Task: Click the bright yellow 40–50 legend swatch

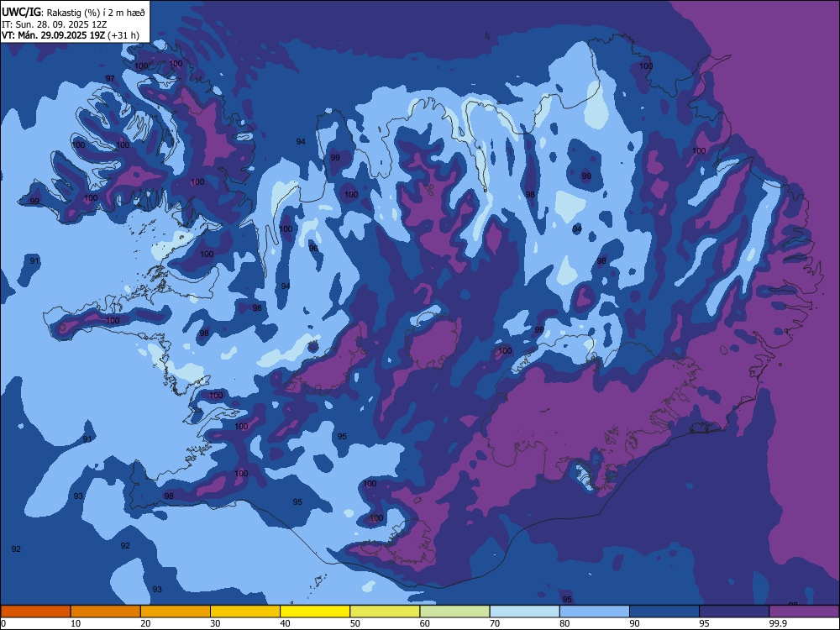Action: pyautogui.click(x=315, y=612)
